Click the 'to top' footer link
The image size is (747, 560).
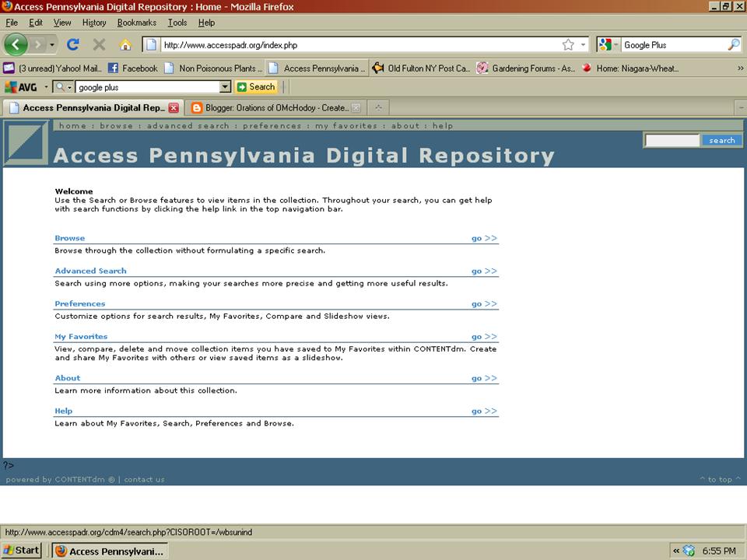721,480
